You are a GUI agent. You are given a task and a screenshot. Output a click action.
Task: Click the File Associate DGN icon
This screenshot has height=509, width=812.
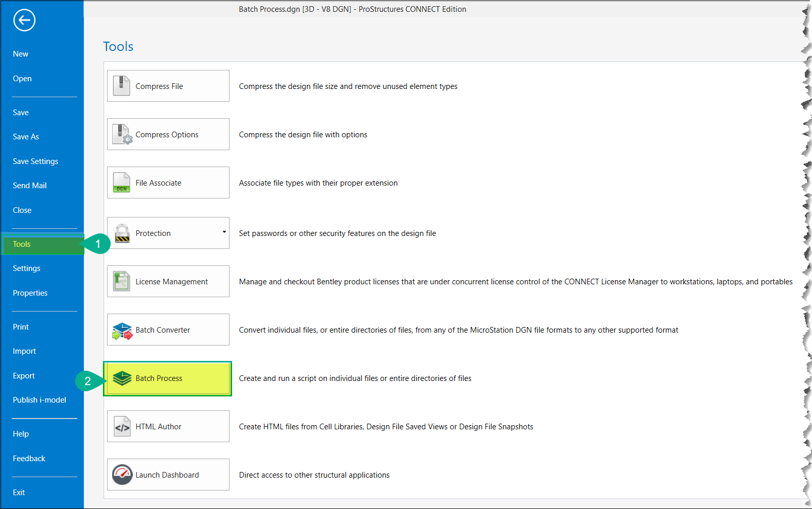121,183
